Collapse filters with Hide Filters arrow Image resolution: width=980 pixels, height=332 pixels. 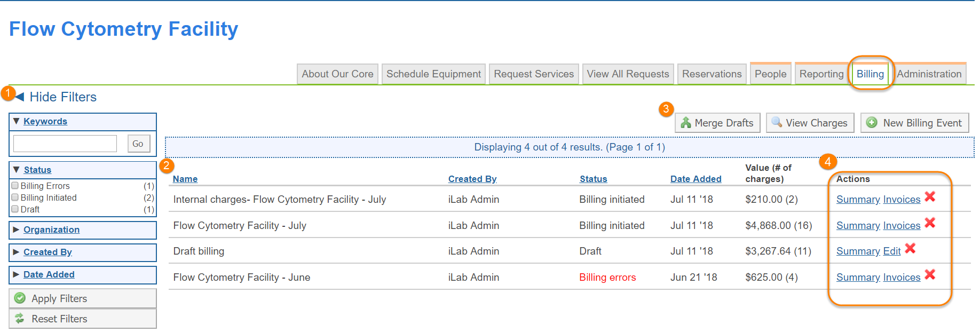click(x=20, y=97)
